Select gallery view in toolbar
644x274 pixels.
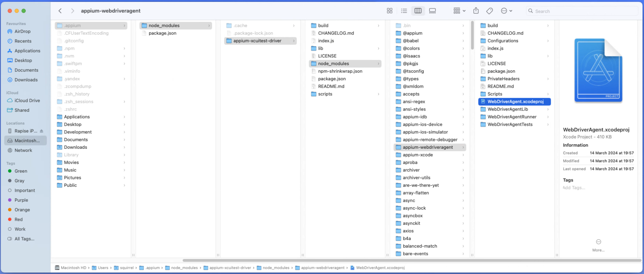click(432, 11)
